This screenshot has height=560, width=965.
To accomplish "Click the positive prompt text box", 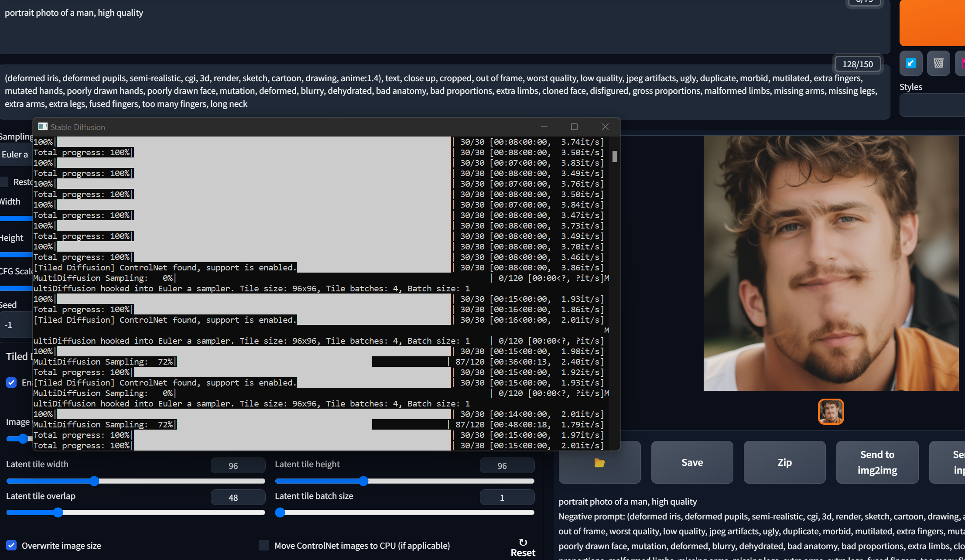I will click(x=445, y=26).
